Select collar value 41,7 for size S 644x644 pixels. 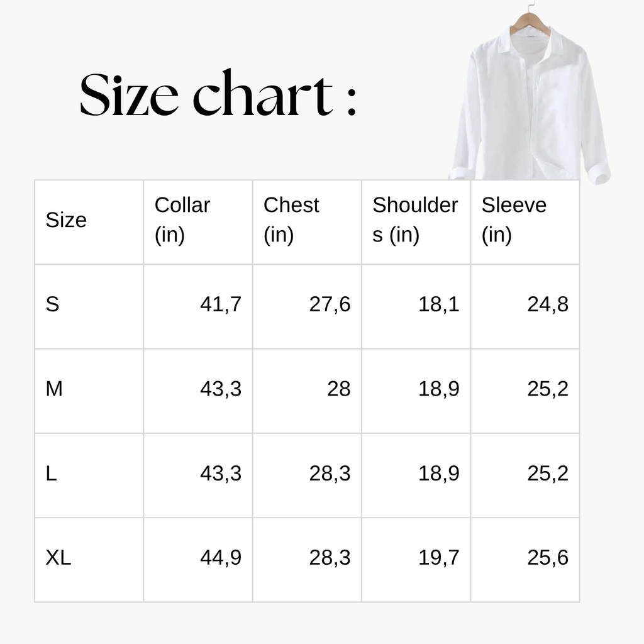coord(221,305)
